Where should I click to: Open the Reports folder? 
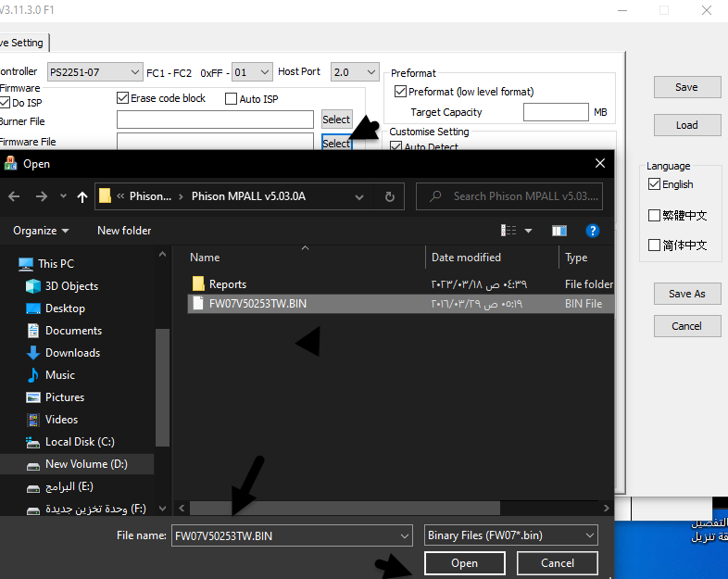click(219, 284)
